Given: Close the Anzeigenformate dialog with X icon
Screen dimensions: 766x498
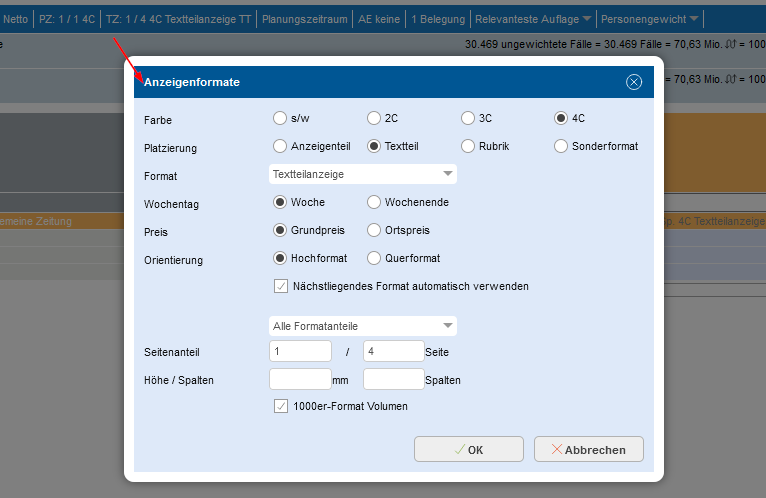Looking at the screenshot, I should pos(633,82).
